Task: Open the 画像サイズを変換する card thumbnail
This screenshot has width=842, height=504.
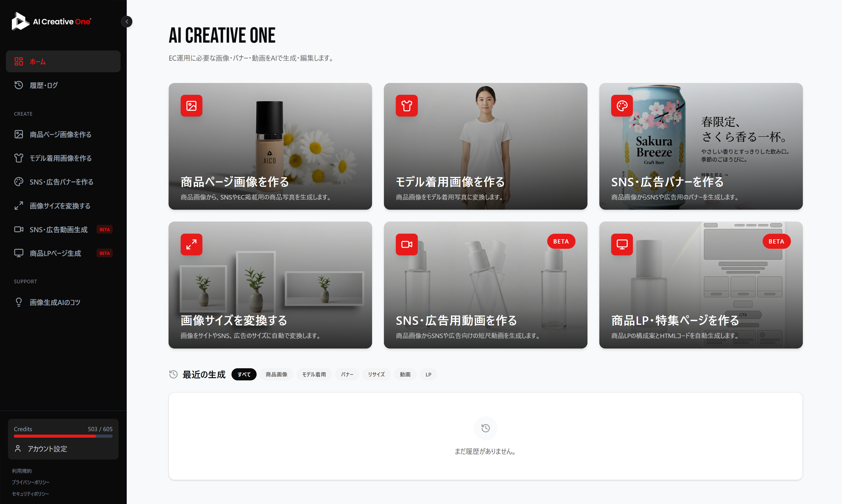Action: tap(270, 285)
